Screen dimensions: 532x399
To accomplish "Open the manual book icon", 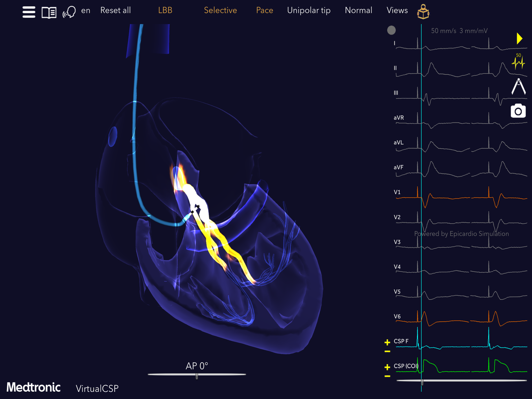I will pos(49,12).
